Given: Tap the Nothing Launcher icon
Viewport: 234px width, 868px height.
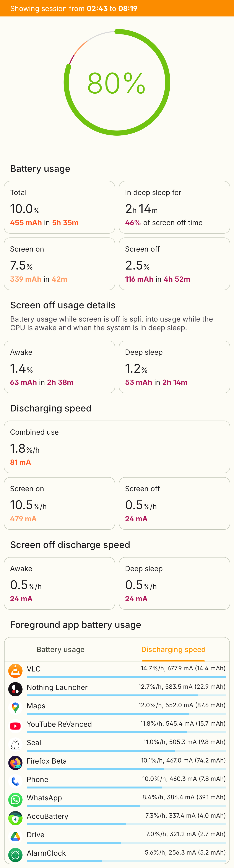Looking at the screenshot, I should click(15, 689).
